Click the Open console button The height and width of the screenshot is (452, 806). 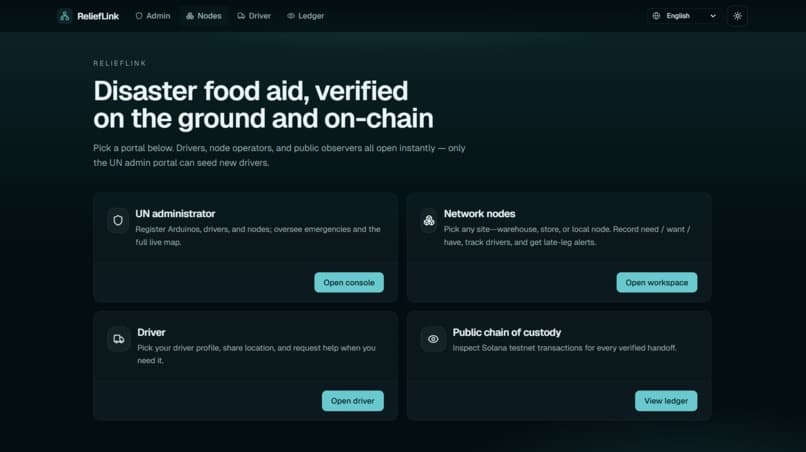click(349, 282)
